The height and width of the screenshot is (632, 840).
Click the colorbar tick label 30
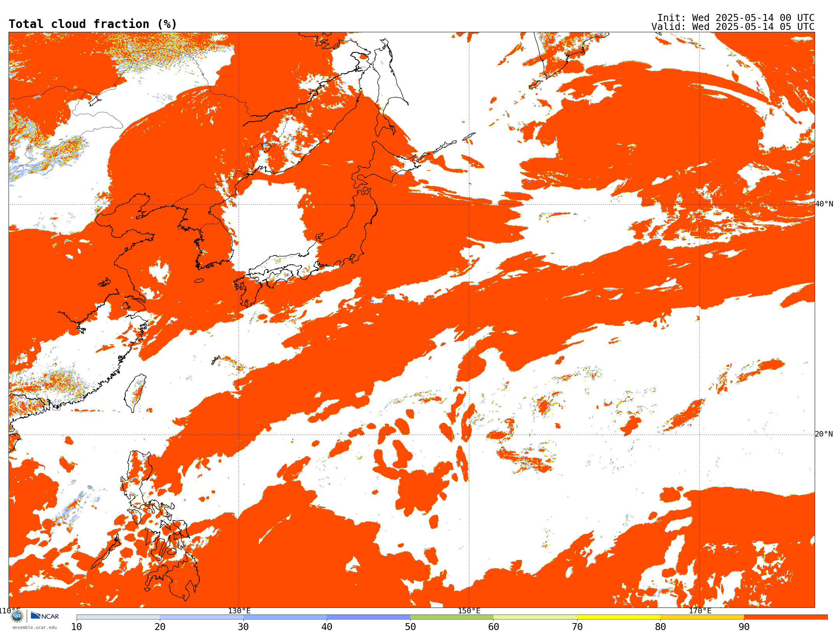tap(243, 627)
